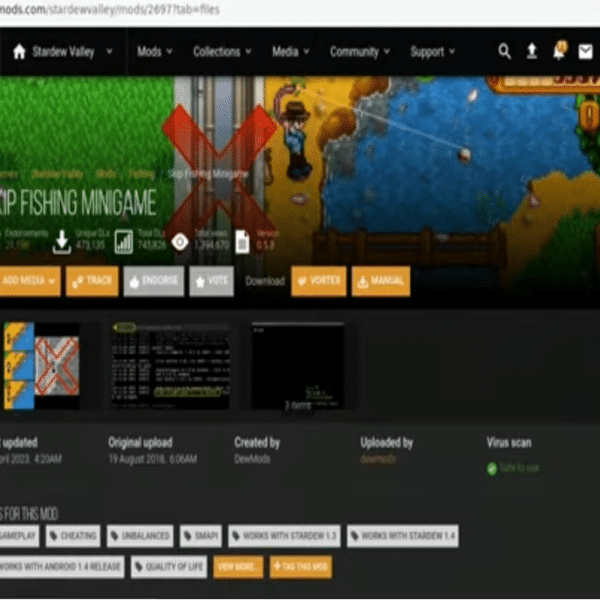Open the Support menu
Viewport: 600px width, 600px height.
tap(432, 52)
